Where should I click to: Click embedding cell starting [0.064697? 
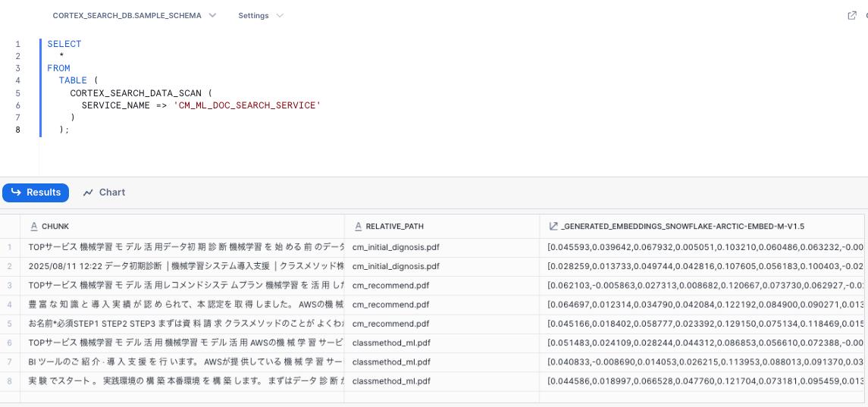click(x=702, y=305)
